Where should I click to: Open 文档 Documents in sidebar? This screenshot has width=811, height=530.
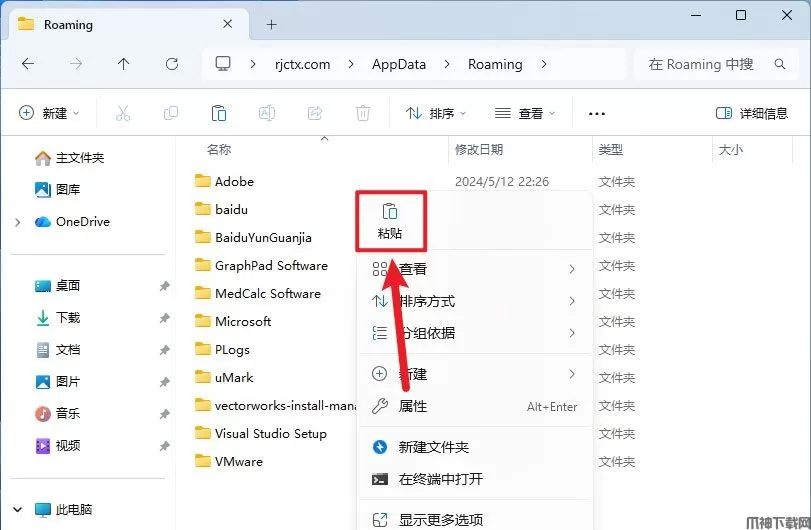point(57,350)
